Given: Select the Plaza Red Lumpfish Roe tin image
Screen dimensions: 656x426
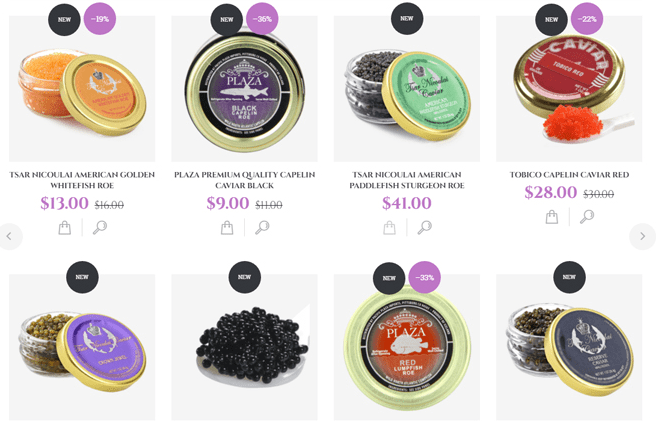Looking at the screenshot, I should [x=407, y=347].
